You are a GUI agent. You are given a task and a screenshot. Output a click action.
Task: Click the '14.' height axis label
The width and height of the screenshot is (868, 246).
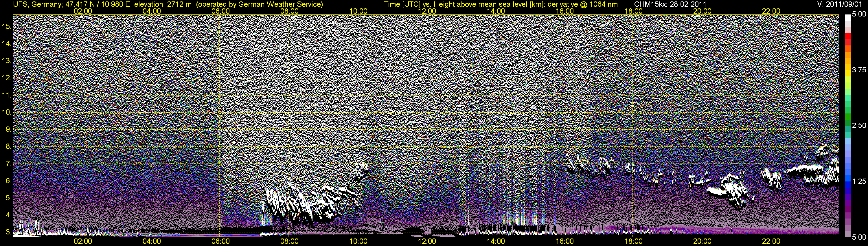[7, 43]
